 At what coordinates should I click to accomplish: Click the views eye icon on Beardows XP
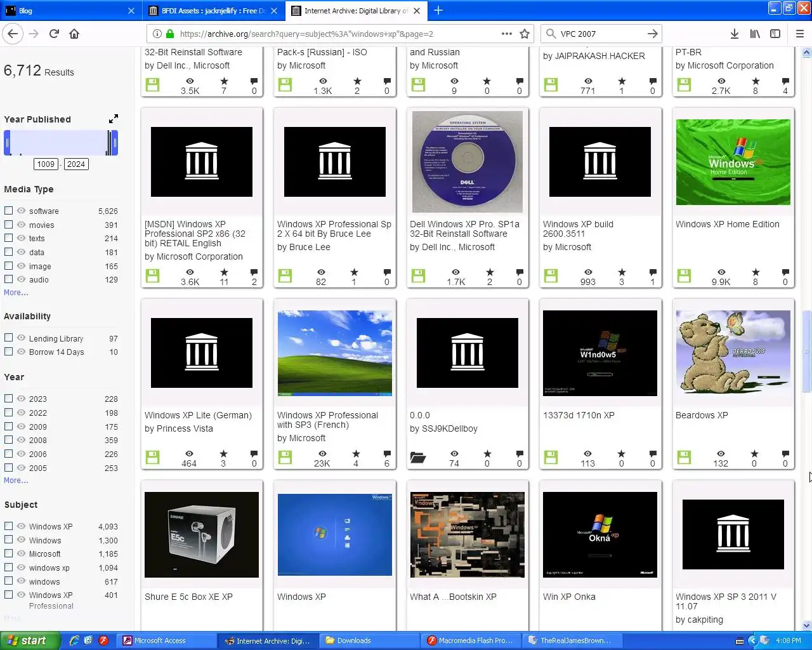pos(721,454)
